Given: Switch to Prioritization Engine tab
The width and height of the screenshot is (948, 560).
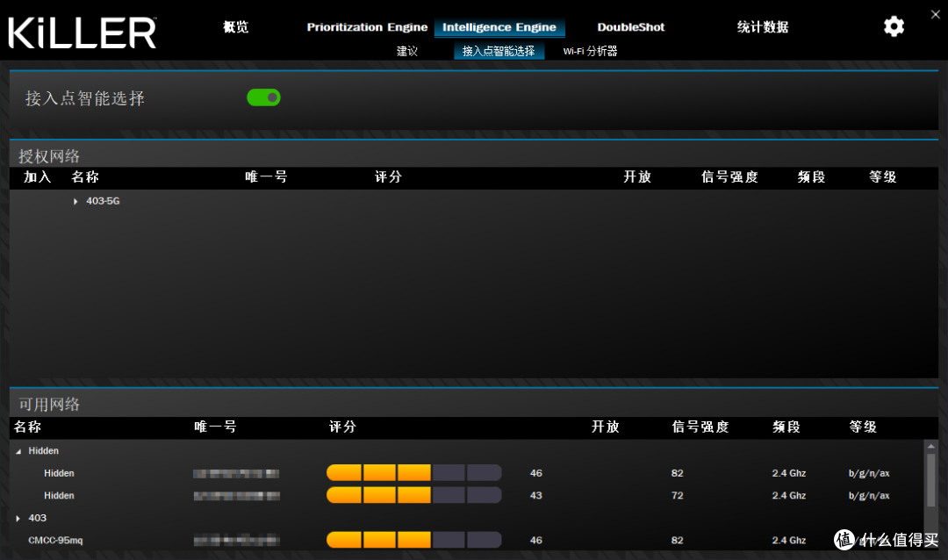Looking at the screenshot, I should pyautogui.click(x=367, y=27).
